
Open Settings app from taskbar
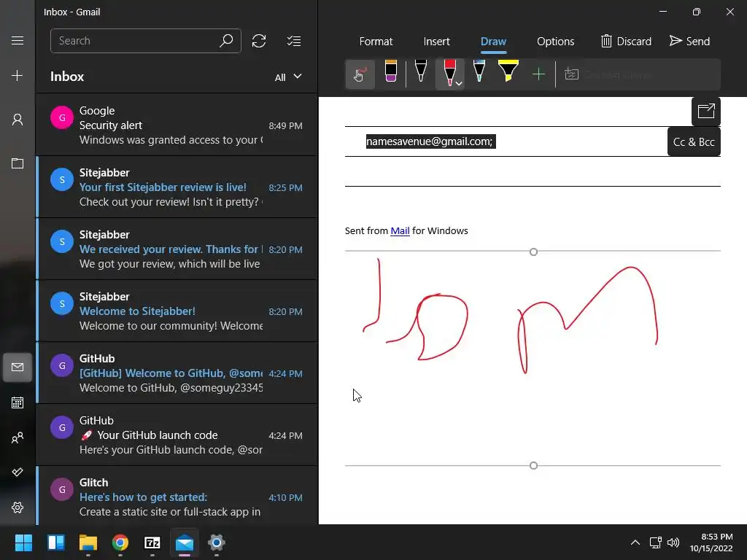pos(216,542)
